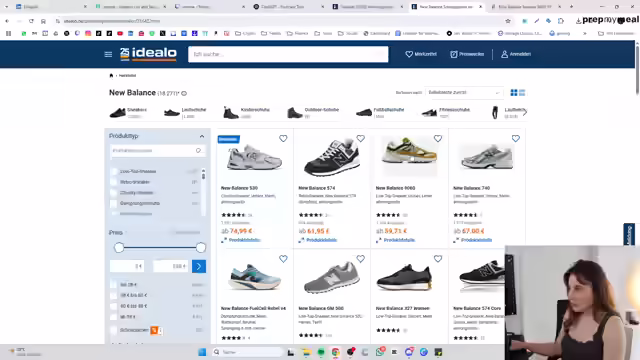
Task: Open Produktdetails for New Balance 530
Action: pos(244,240)
